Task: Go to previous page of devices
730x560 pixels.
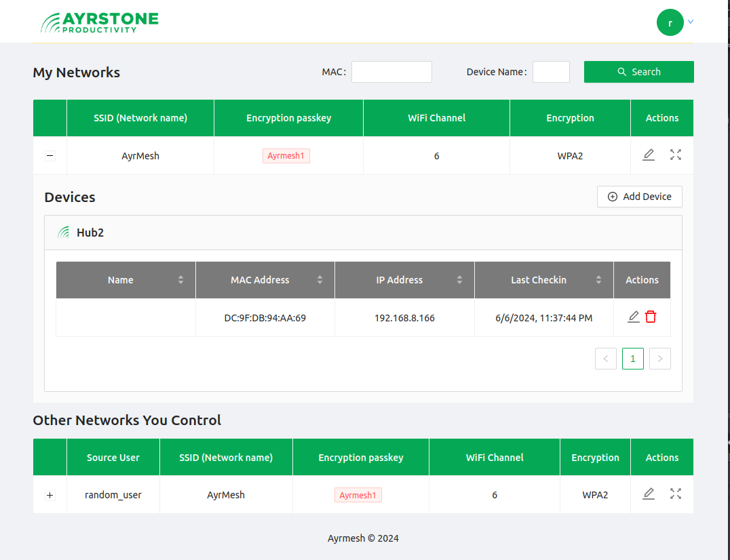Action: click(x=606, y=359)
